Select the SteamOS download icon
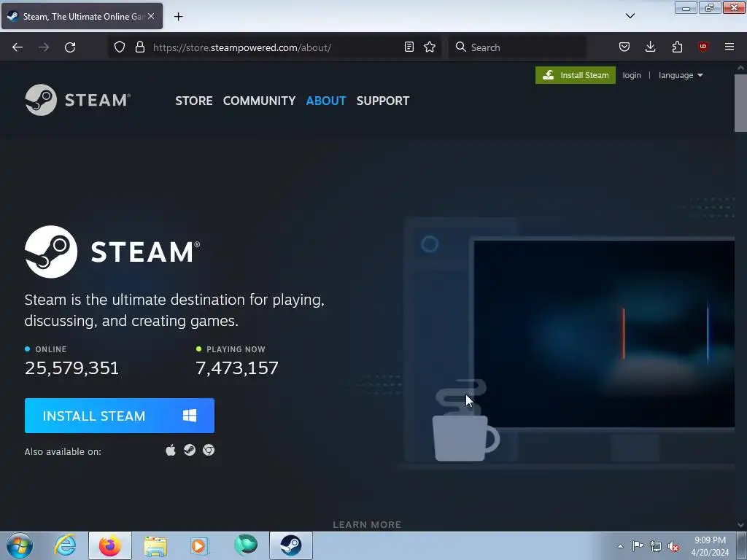Viewport: 747px width, 560px height. [190, 450]
